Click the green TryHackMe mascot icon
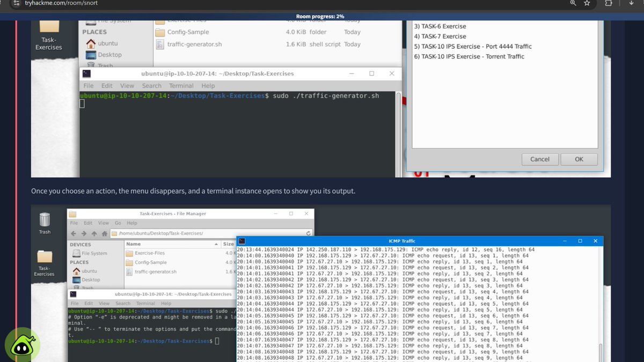This screenshot has width=644, height=362. (x=23, y=344)
